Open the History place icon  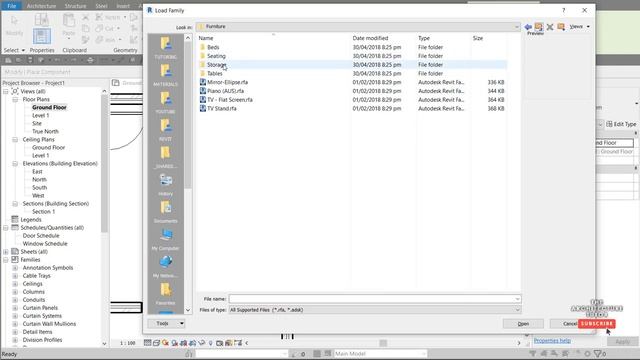(165, 184)
